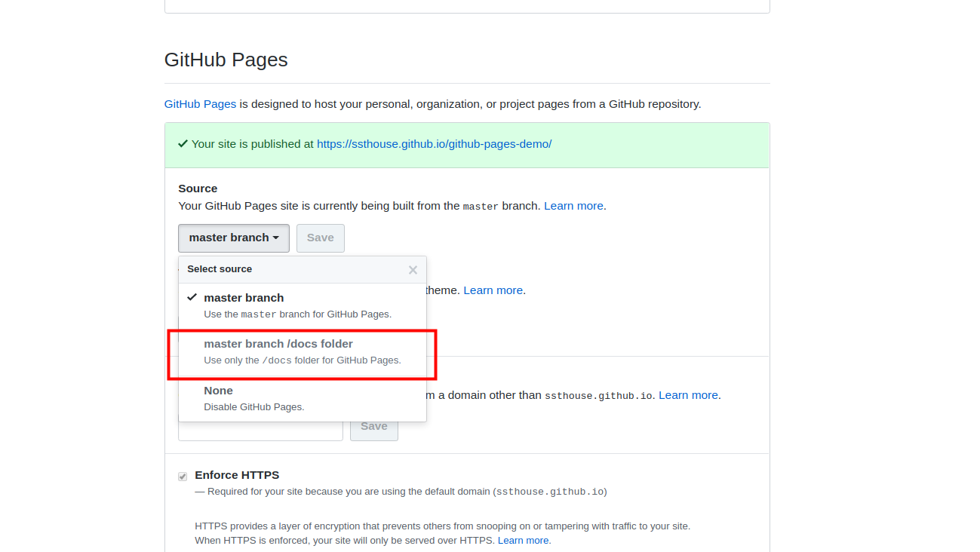Screen dimensions: 980x552
Task: Open the master branch source dropdown
Action: tap(233, 238)
